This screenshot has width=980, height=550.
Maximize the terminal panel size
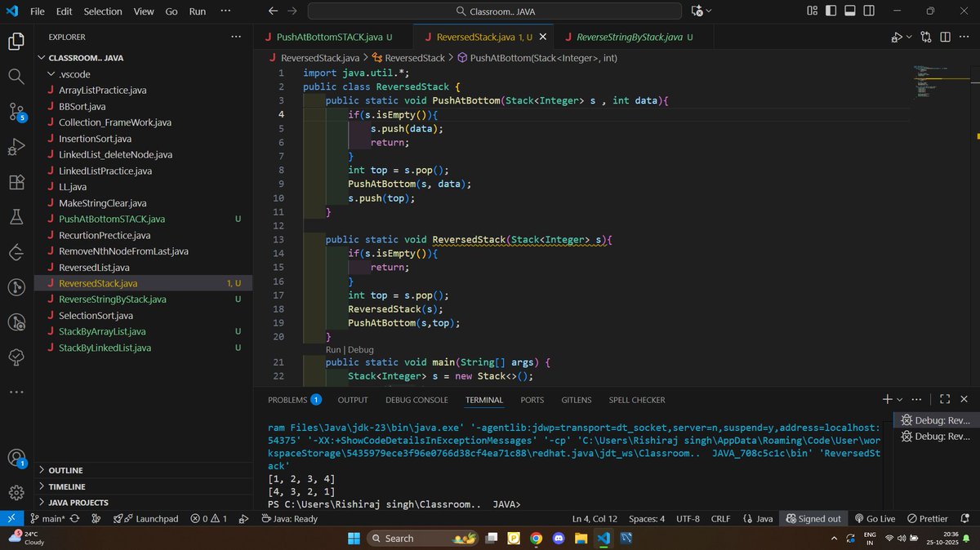(945, 399)
